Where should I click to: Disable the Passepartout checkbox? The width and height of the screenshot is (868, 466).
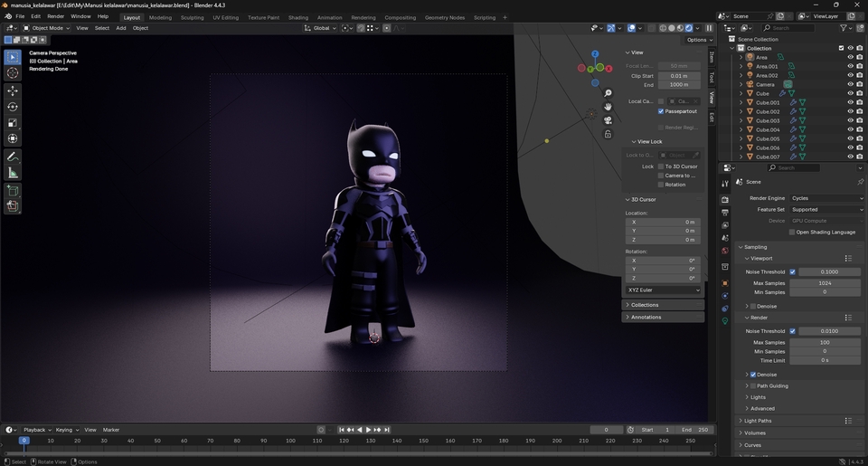click(x=661, y=111)
